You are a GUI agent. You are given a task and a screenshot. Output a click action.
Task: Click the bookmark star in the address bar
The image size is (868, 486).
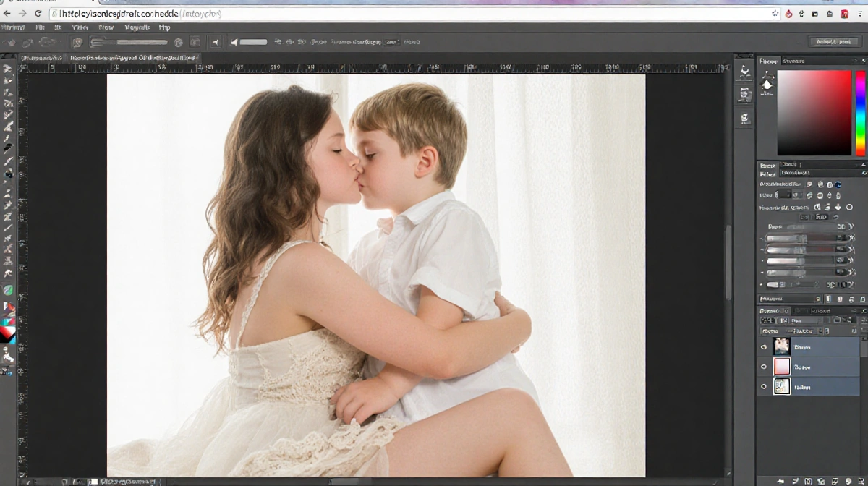[x=775, y=14]
